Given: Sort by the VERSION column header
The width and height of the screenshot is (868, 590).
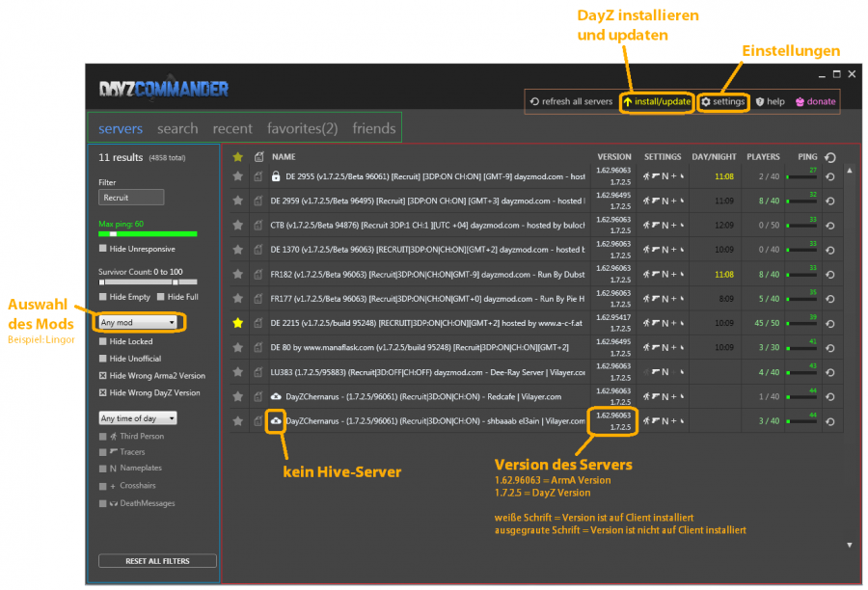Looking at the screenshot, I should (614, 156).
